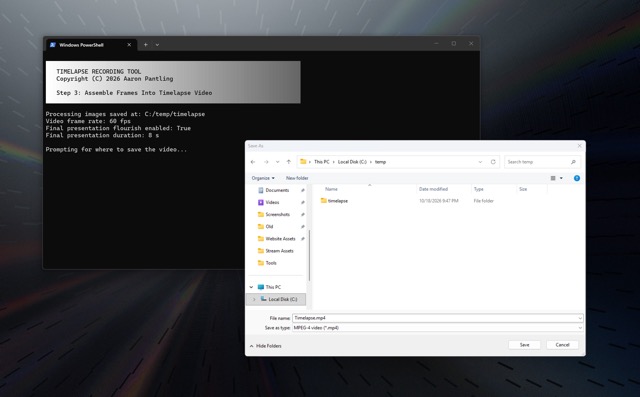Click the pin icon next to Website Assets

tap(302, 239)
